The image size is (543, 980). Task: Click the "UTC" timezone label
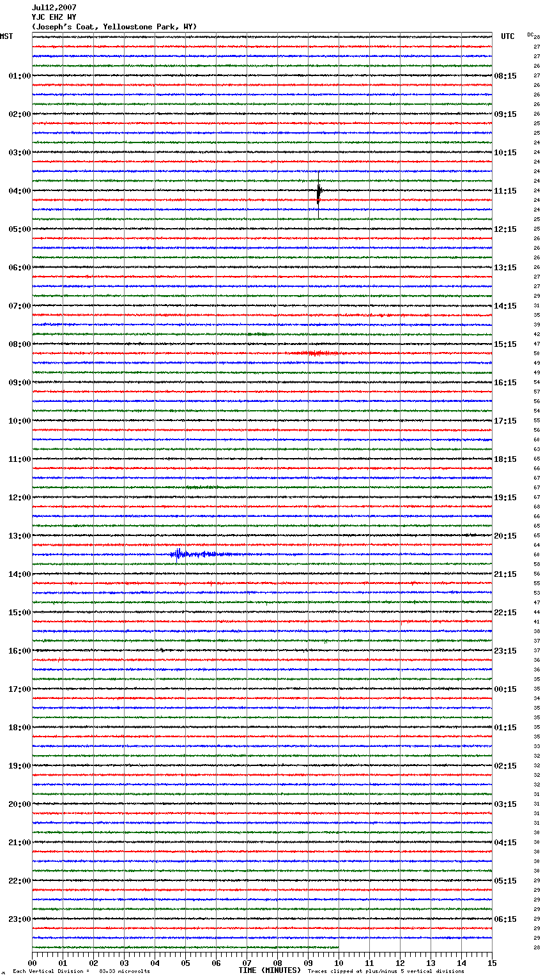[x=508, y=36]
